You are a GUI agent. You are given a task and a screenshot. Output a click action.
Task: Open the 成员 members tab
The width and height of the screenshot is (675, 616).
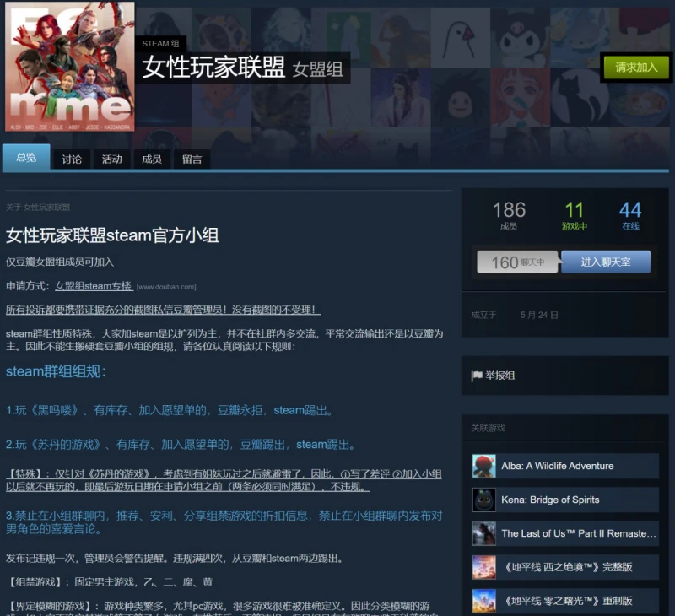click(x=152, y=159)
